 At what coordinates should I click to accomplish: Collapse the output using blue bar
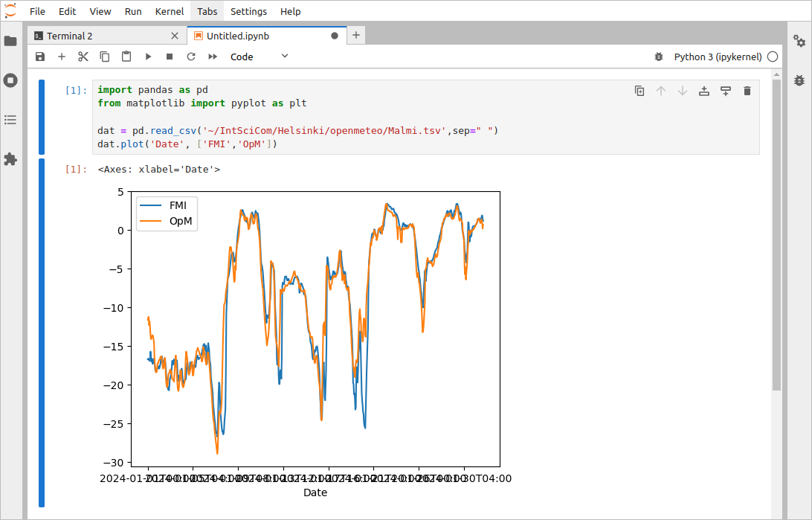pyautogui.click(x=42, y=333)
